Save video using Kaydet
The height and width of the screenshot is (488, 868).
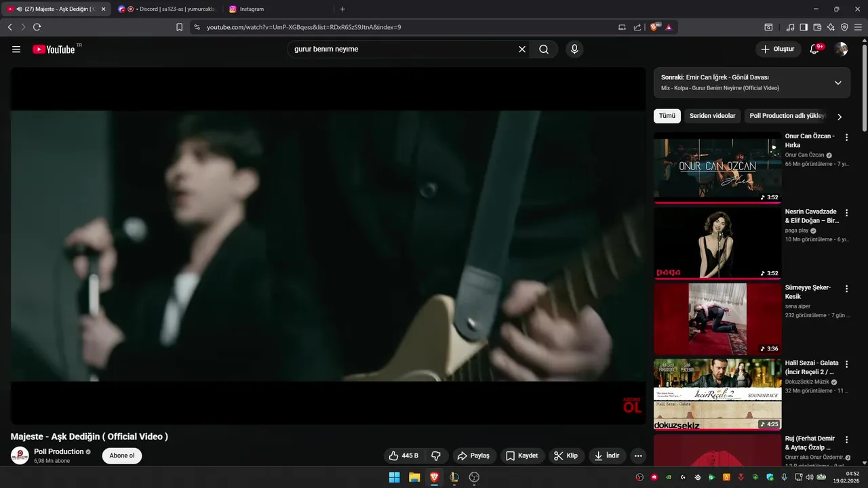[523, 455]
